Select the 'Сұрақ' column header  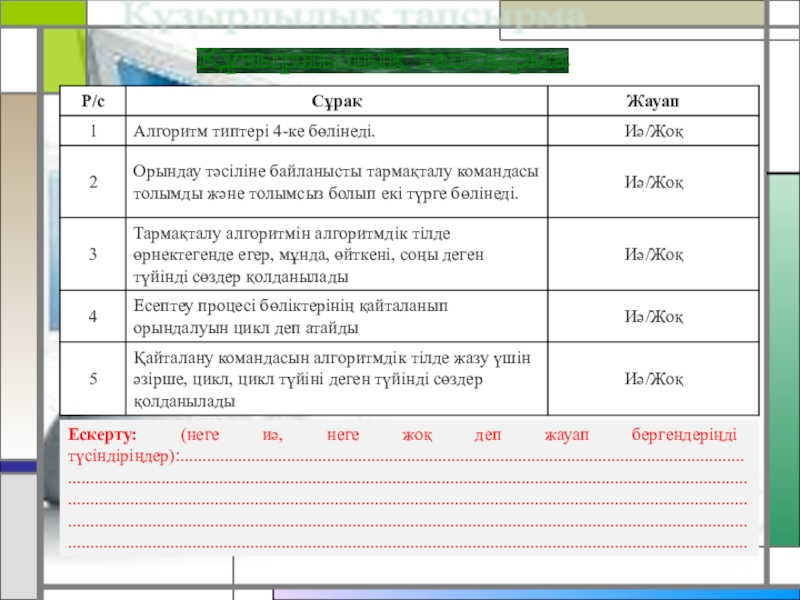point(337,101)
